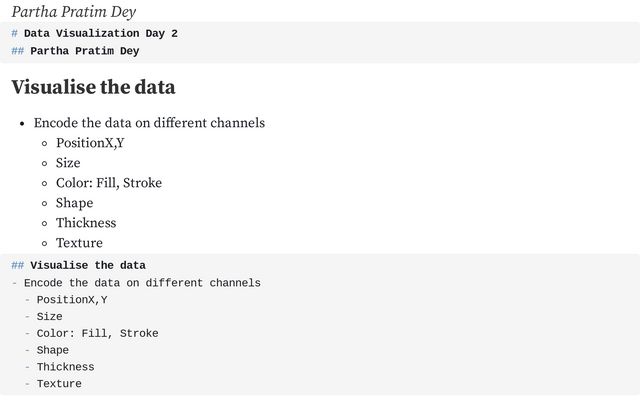Click the '## Partha Pratim Dey' markdown source line
640x400 pixels.
(76, 51)
